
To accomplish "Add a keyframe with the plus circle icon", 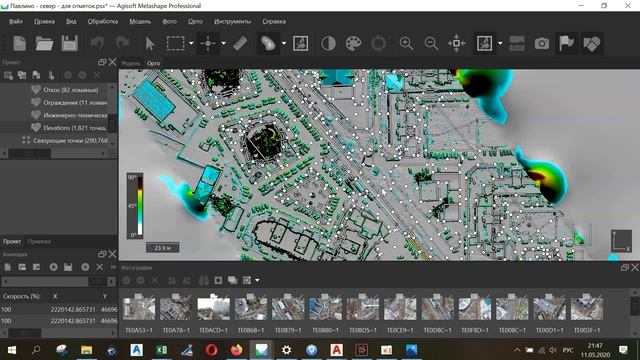I will tap(85, 267).
